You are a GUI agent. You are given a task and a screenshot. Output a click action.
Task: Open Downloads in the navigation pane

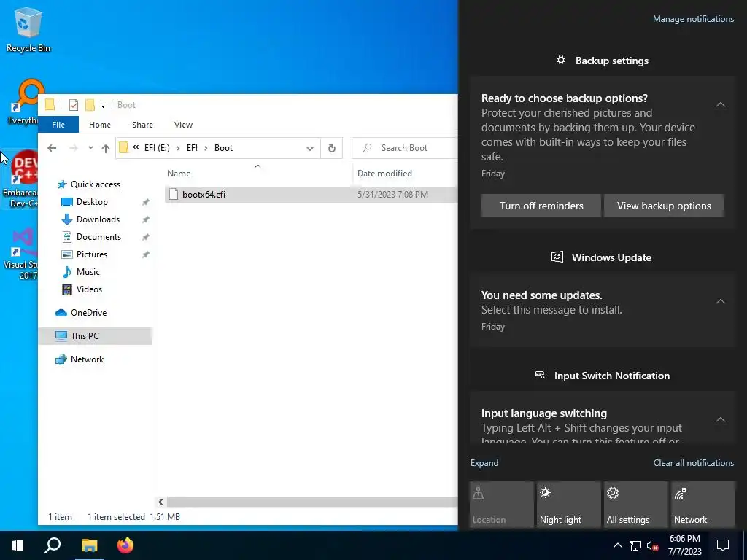coord(98,219)
